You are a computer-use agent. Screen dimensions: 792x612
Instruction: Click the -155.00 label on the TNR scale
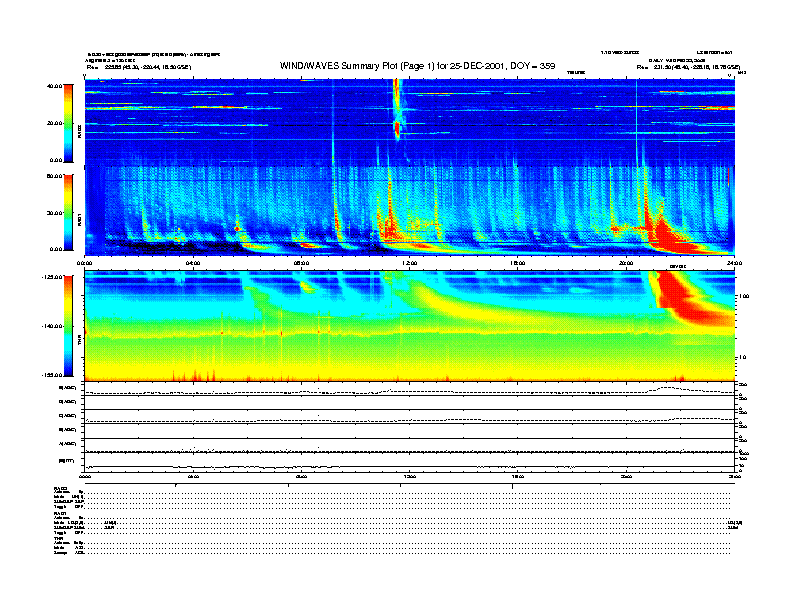point(51,375)
